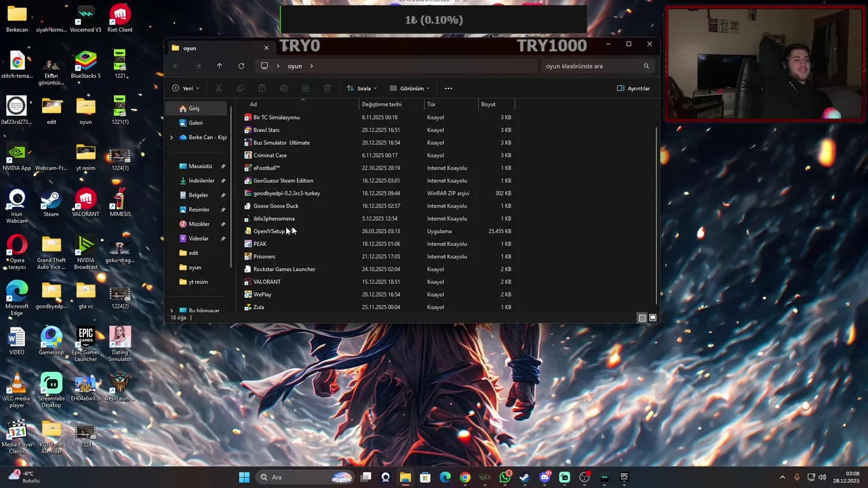
Task: Select the Criminal Case shortcut
Action: 270,155
